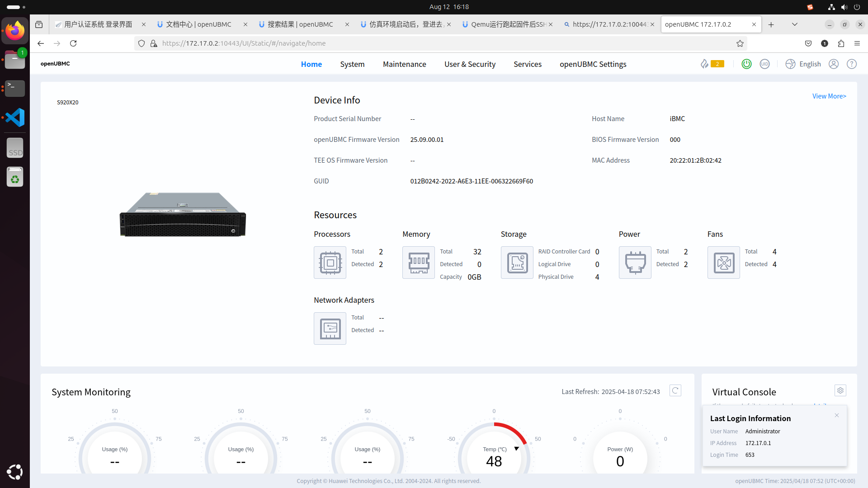Open Visual Studio Code from the dock
The width and height of the screenshot is (868, 488).
point(15,117)
